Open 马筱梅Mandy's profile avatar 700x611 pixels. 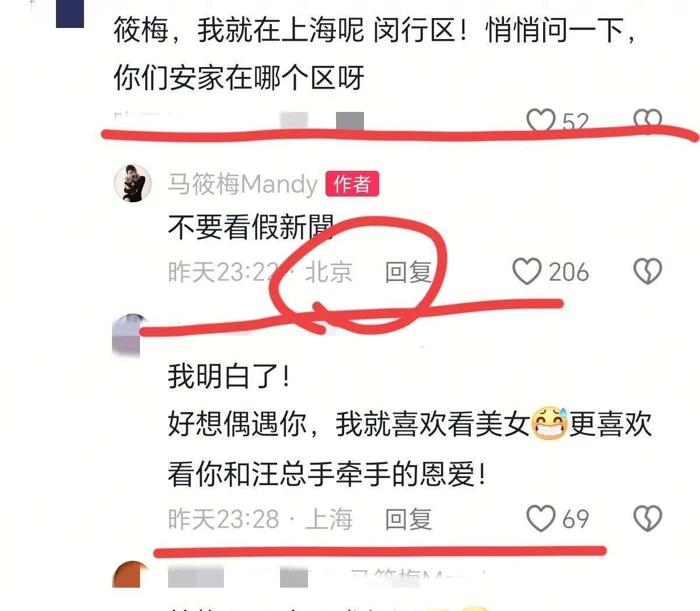point(133,184)
